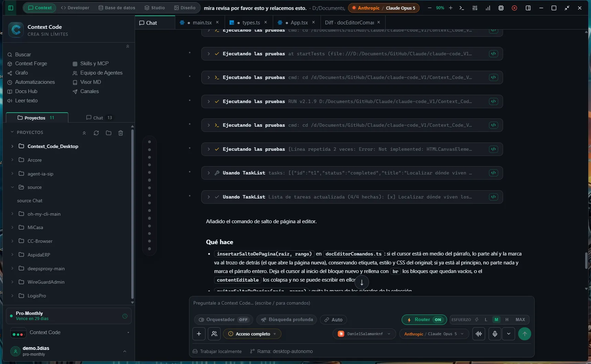Select effort level M

[496, 320]
